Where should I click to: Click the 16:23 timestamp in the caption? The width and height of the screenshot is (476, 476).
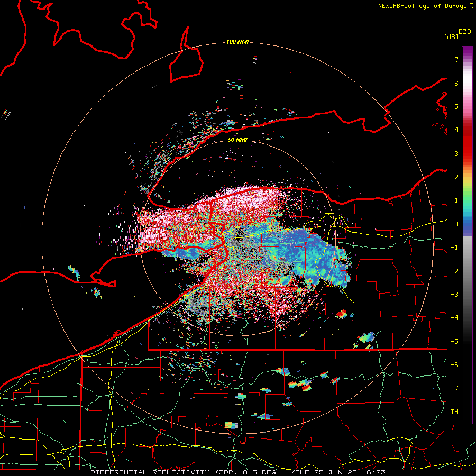(373, 472)
